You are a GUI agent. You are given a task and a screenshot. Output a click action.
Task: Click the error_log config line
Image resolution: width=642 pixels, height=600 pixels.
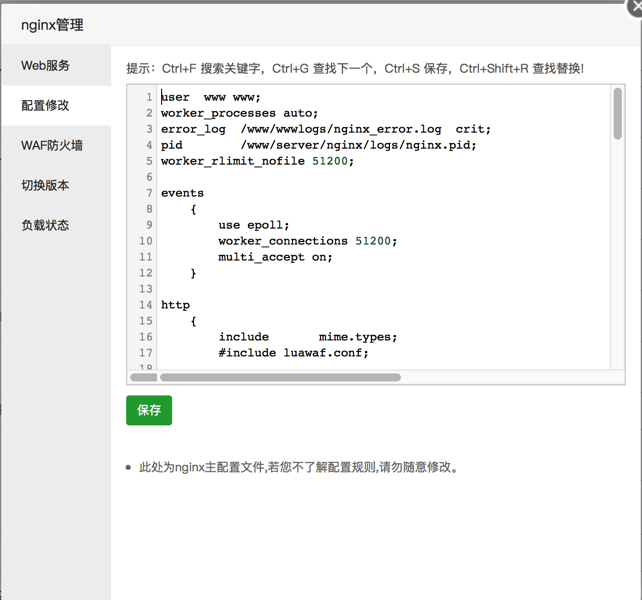pyautogui.click(x=326, y=129)
